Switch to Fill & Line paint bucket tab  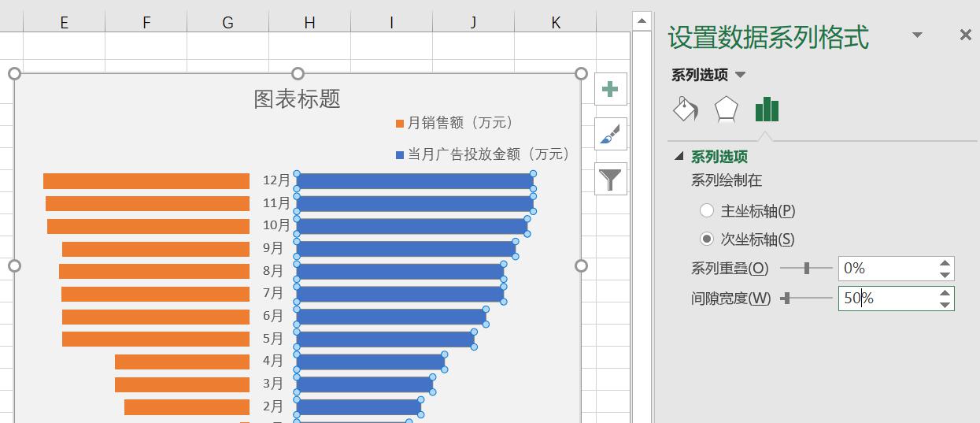point(686,109)
